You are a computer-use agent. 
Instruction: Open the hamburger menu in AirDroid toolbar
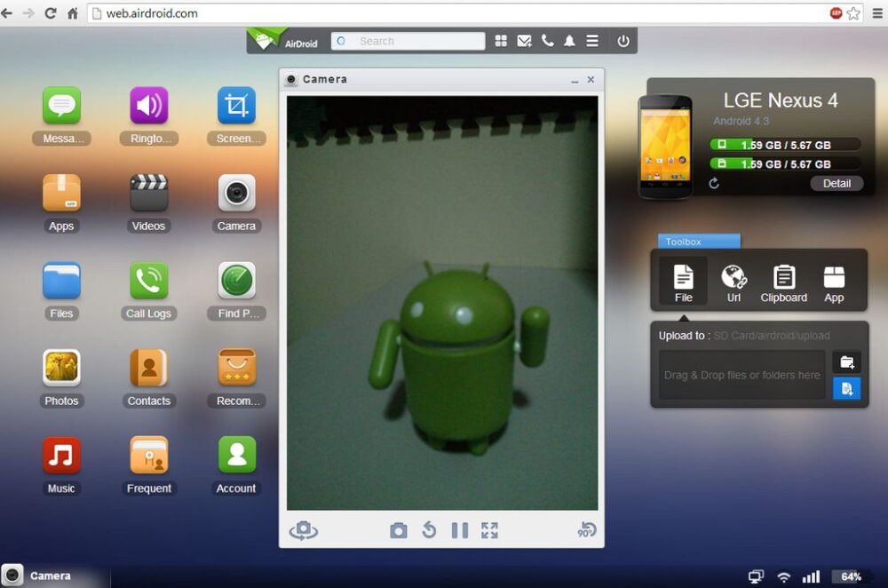click(591, 40)
